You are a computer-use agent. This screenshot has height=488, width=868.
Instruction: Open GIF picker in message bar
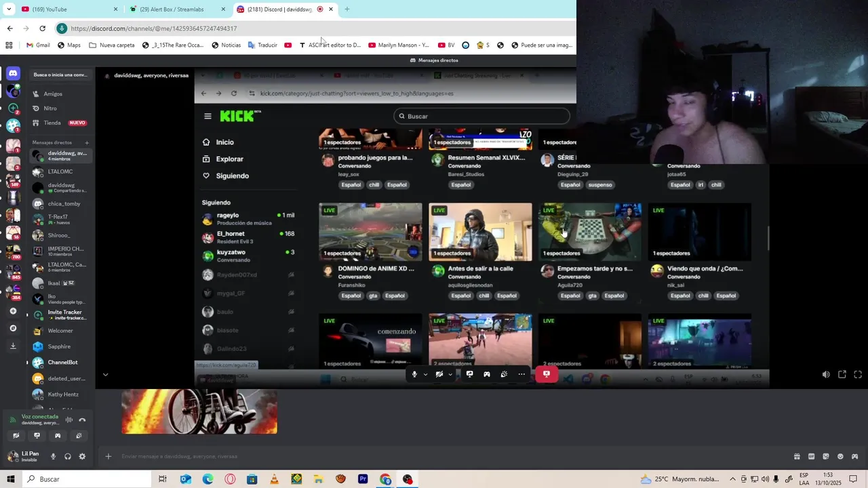[x=811, y=456]
